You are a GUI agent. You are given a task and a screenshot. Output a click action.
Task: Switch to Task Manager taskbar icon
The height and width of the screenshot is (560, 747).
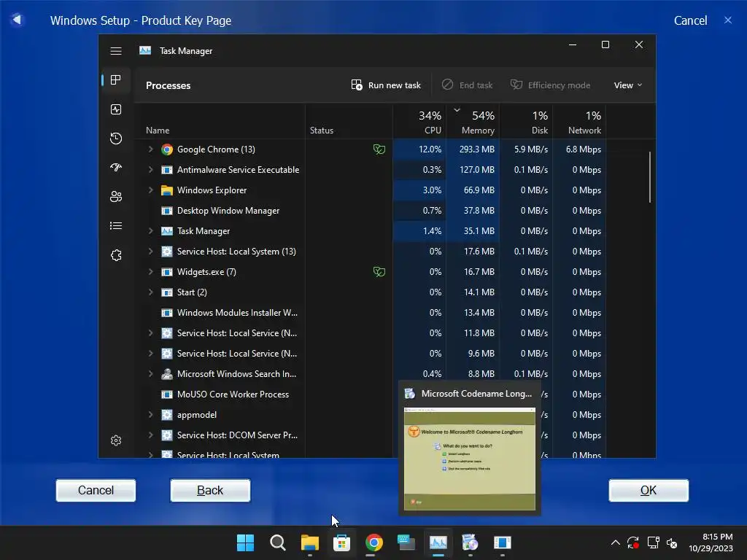pos(438,542)
